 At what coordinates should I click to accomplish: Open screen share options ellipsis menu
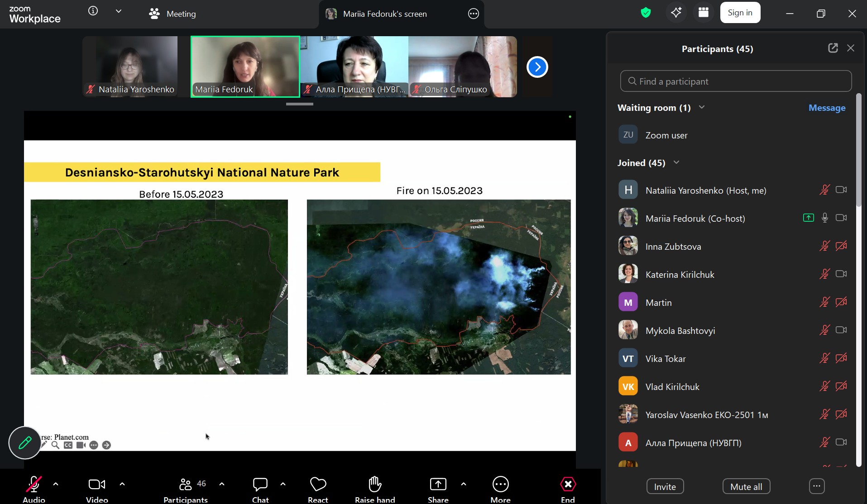[473, 14]
